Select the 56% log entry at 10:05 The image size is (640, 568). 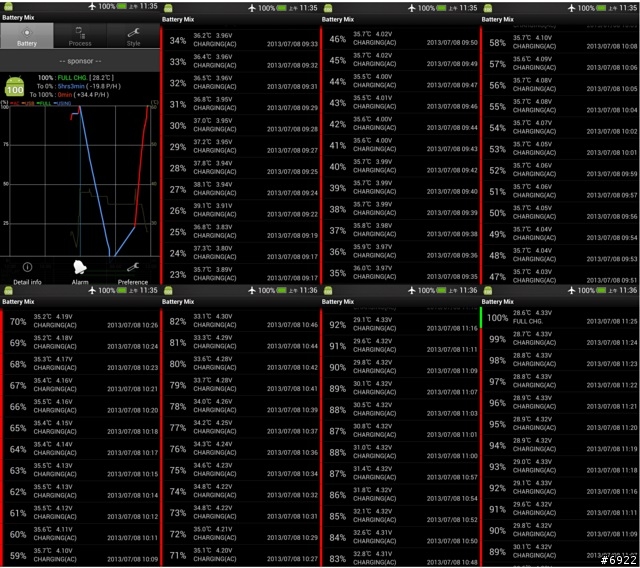[560, 85]
